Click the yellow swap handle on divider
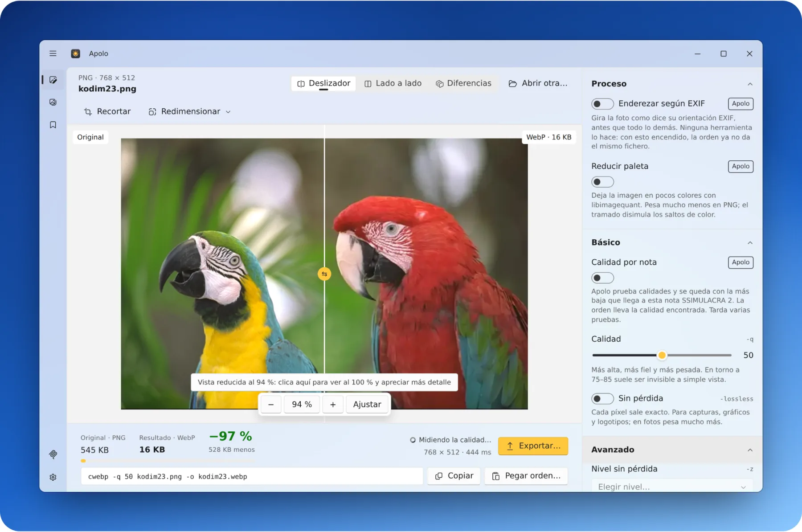The image size is (802, 532). (324, 274)
